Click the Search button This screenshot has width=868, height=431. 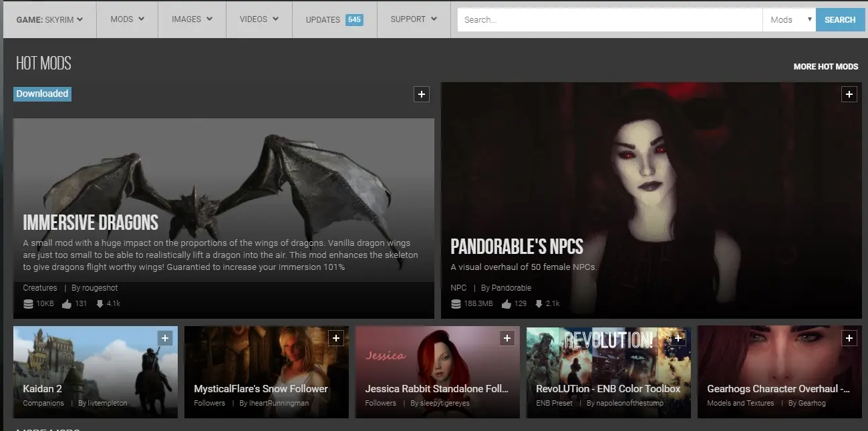click(x=840, y=20)
